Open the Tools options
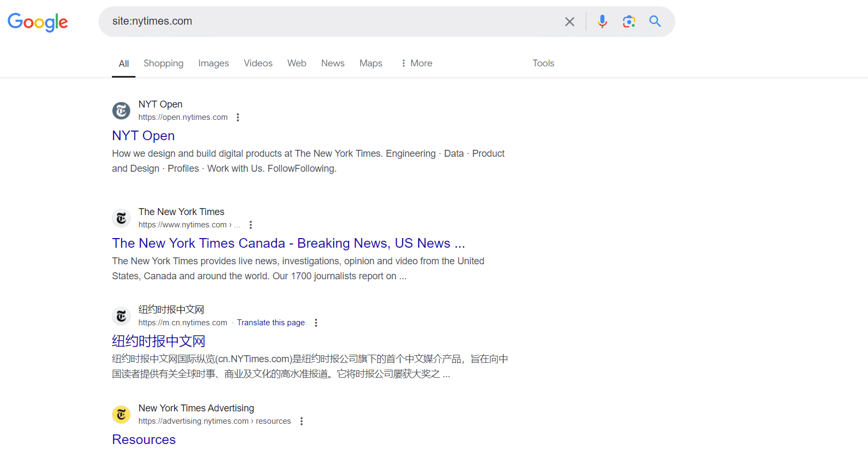Screen dimensions: 868x451 (x=543, y=63)
